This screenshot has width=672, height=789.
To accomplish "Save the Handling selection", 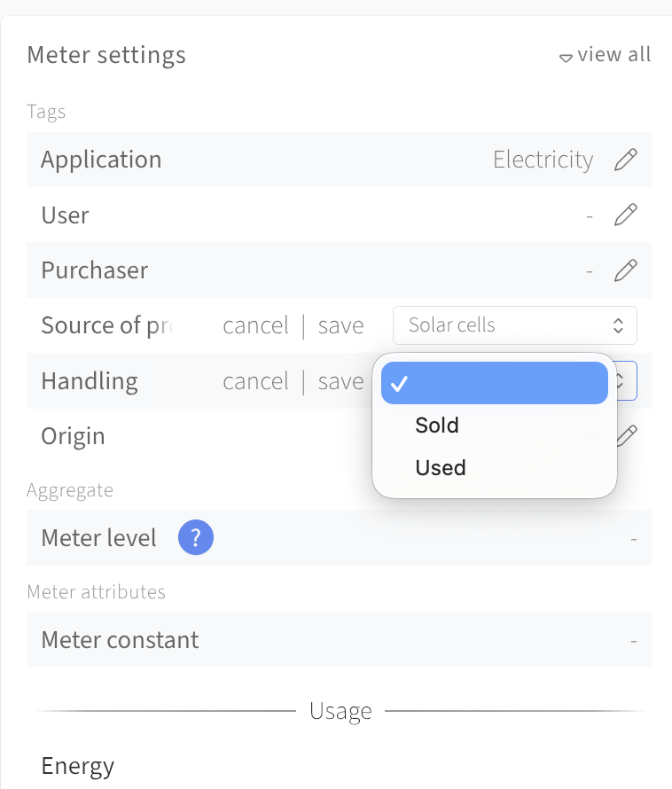I will pyautogui.click(x=340, y=381).
